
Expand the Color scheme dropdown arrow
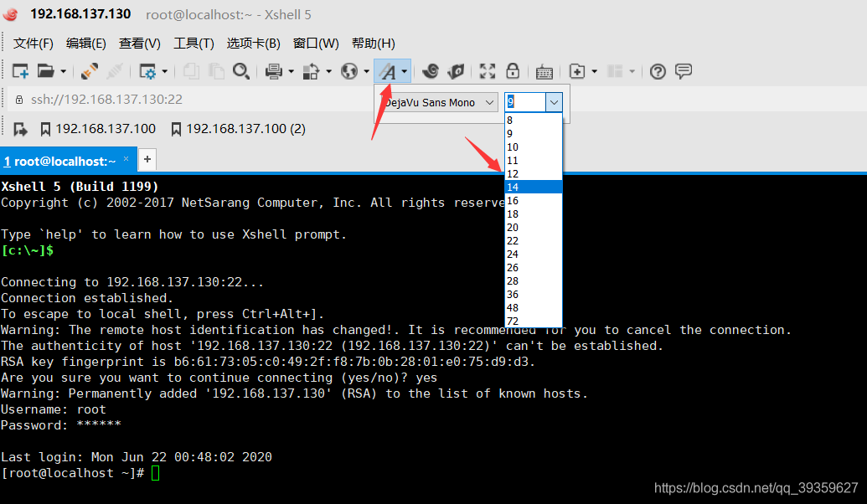tap(328, 71)
